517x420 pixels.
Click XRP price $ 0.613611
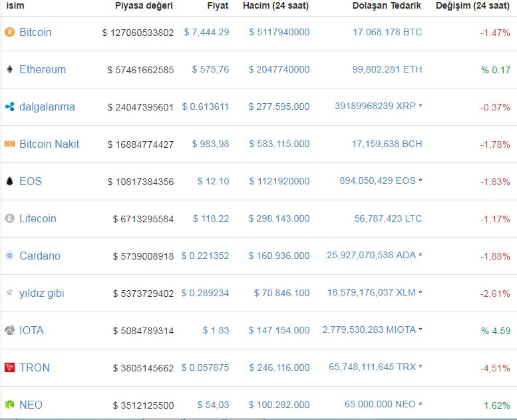coord(205,106)
